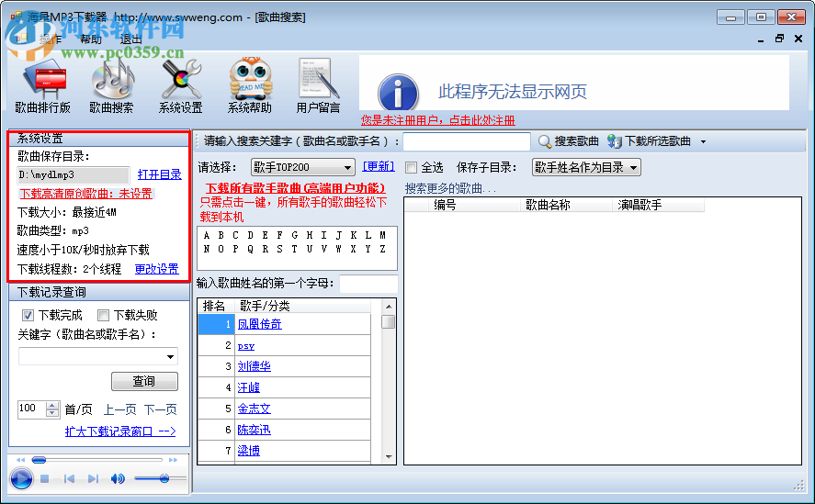The height and width of the screenshot is (504, 815).
Task: Go to 上一页 previous page
Action: tap(119, 410)
